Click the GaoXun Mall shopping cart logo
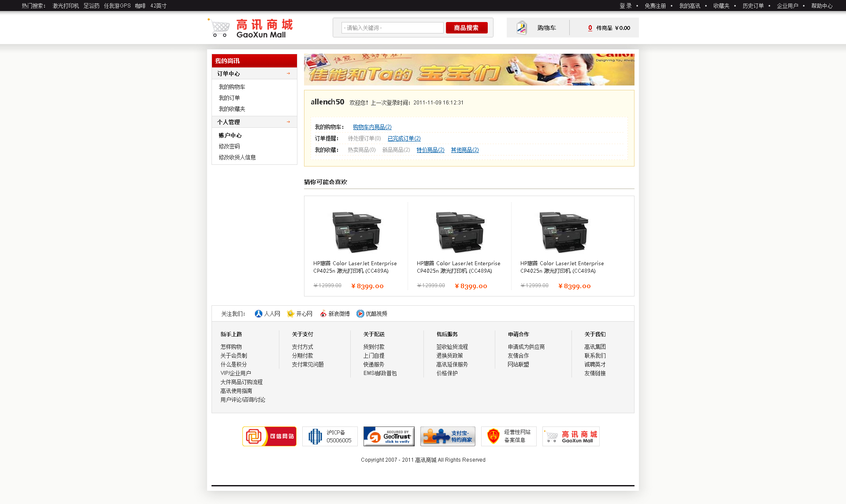 tap(250, 28)
